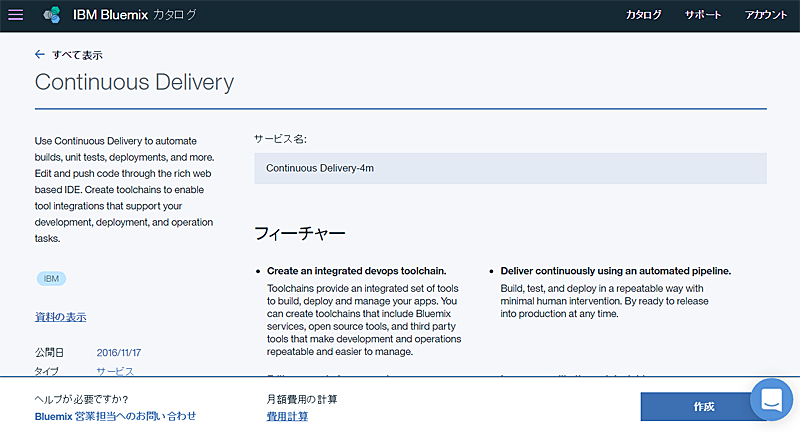Screen dimensions: 800x432
Task: Click the 公開日 label
Action: pos(49,352)
